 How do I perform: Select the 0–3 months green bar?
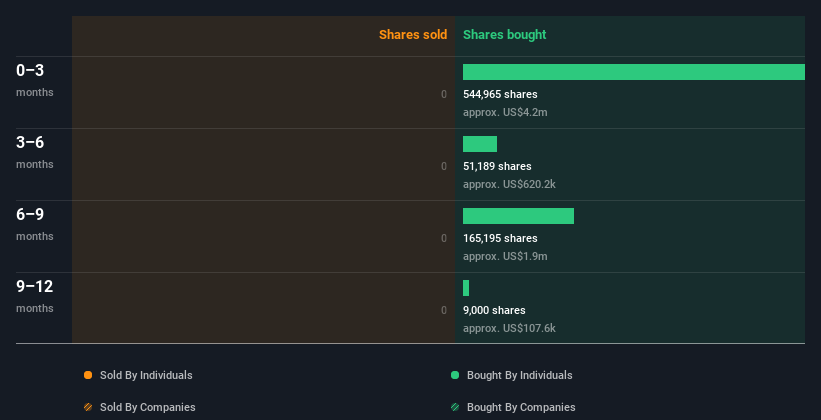click(x=634, y=72)
